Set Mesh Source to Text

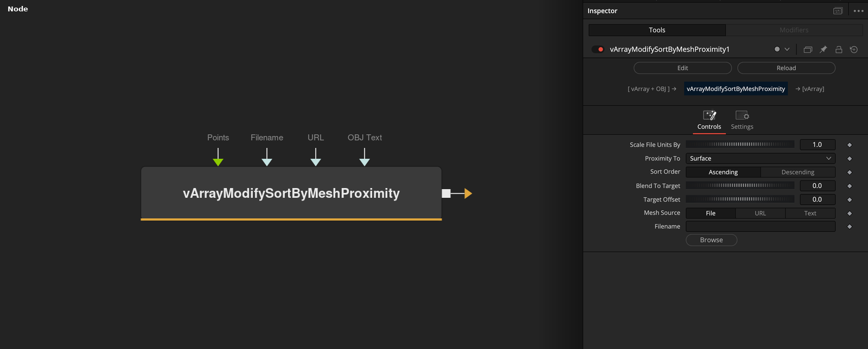(810, 213)
